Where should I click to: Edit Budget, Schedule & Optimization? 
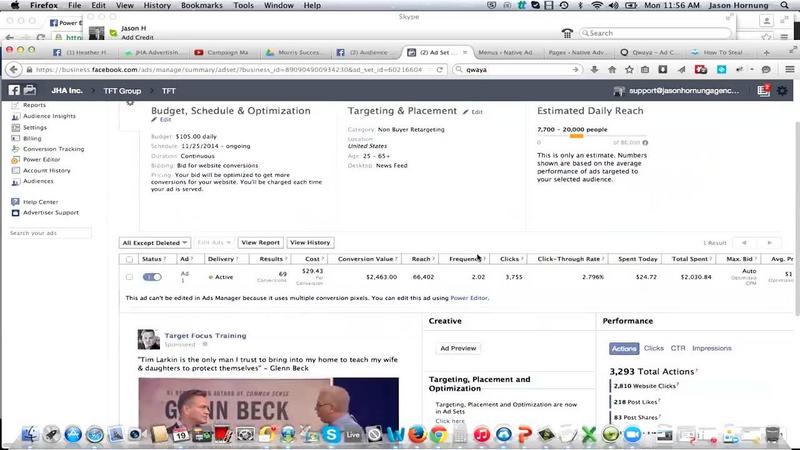[x=161, y=119]
